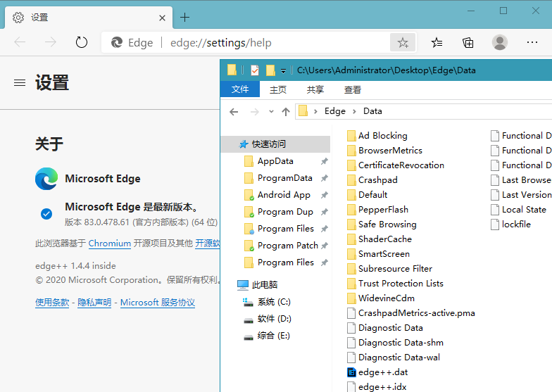
Task: Open the Collections icon
Action: (468, 42)
